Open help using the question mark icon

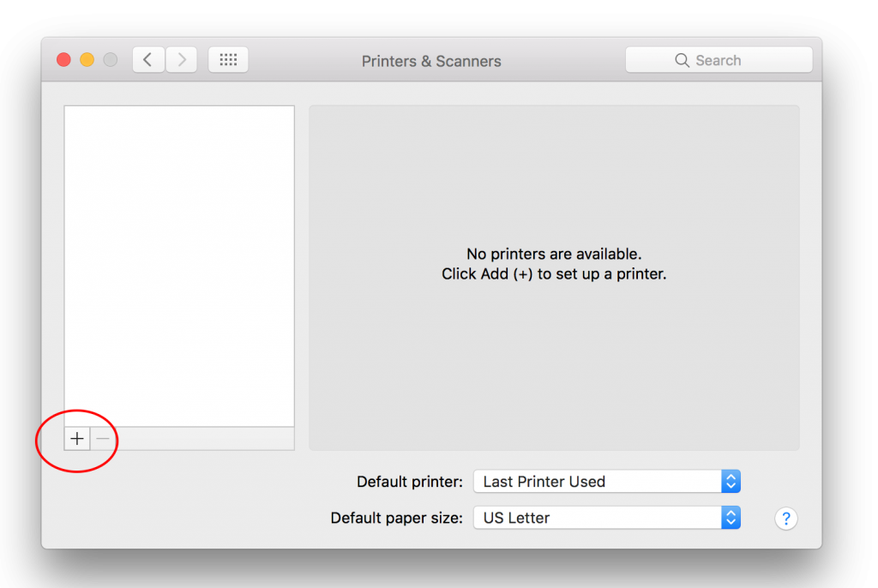785,519
